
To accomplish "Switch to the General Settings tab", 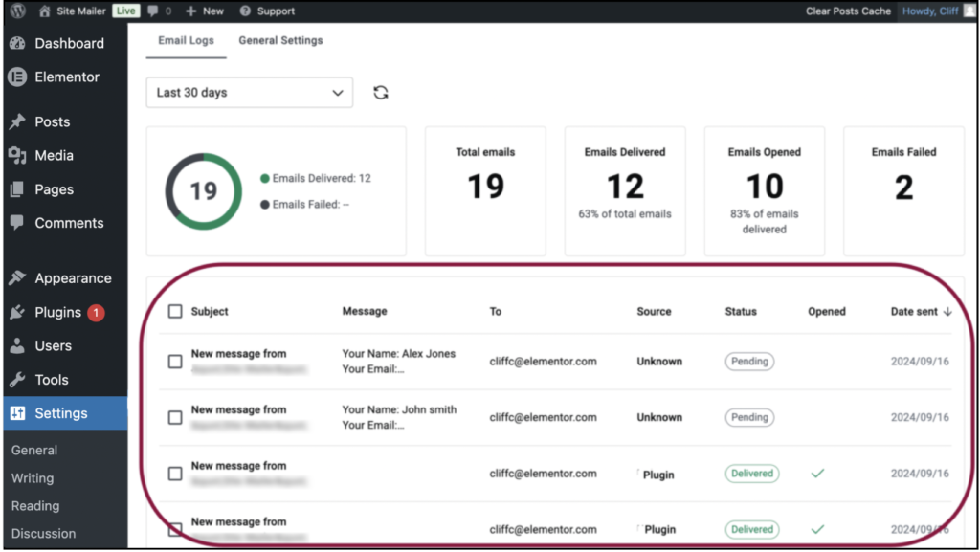I will tap(280, 41).
